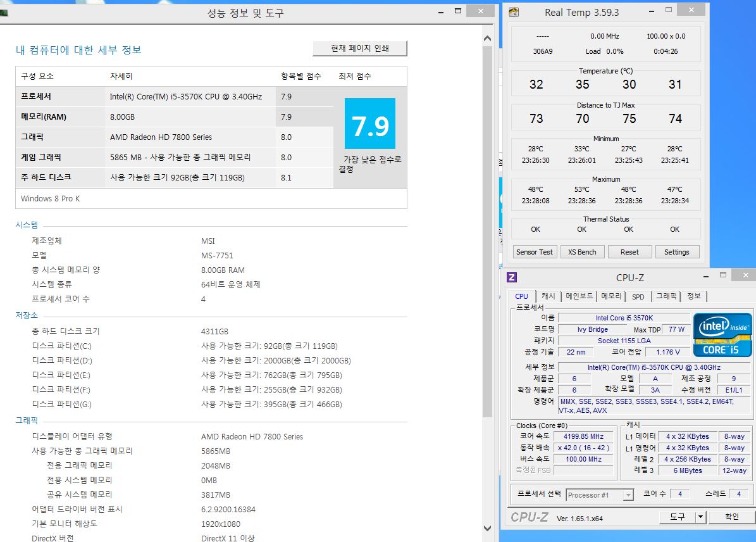Click the 공정 기술 value 22 nm
The width and height of the screenshot is (756, 542).
pyautogui.click(x=576, y=352)
